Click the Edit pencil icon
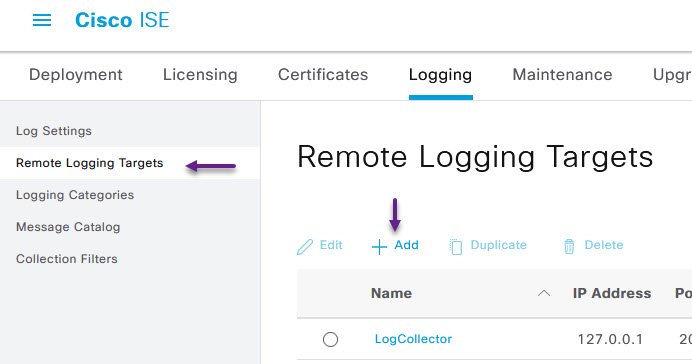The image size is (692, 364). click(305, 247)
